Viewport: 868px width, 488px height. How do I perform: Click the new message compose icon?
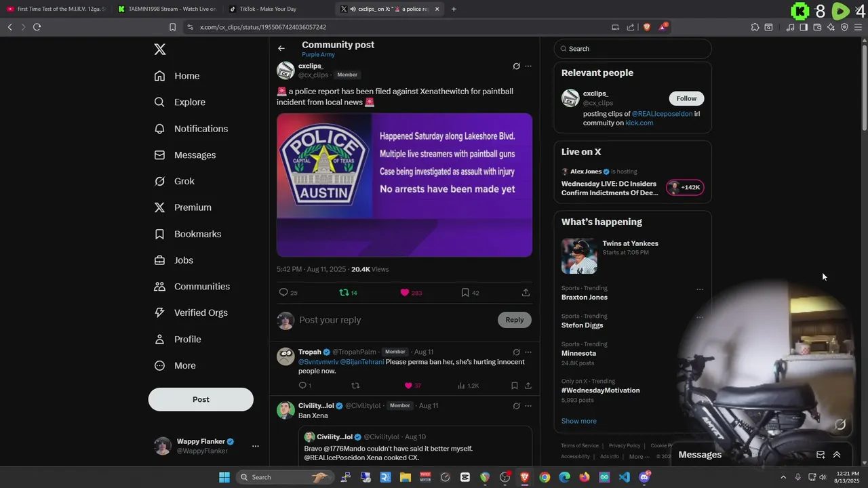(x=821, y=455)
